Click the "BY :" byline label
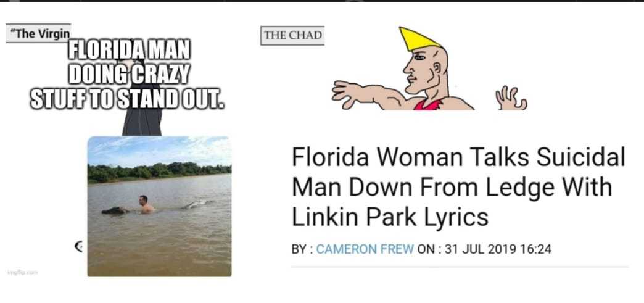 coord(302,249)
